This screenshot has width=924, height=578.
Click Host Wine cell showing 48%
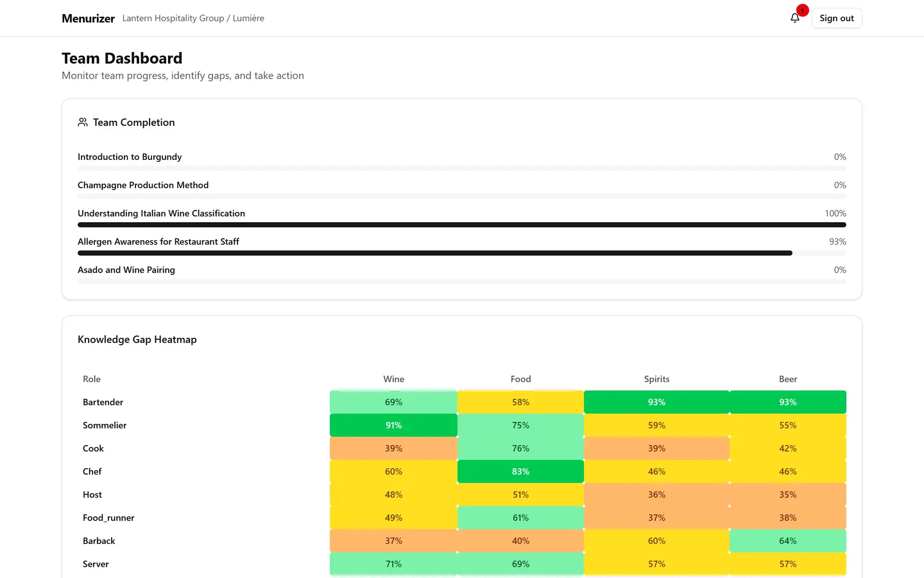coord(393,495)
